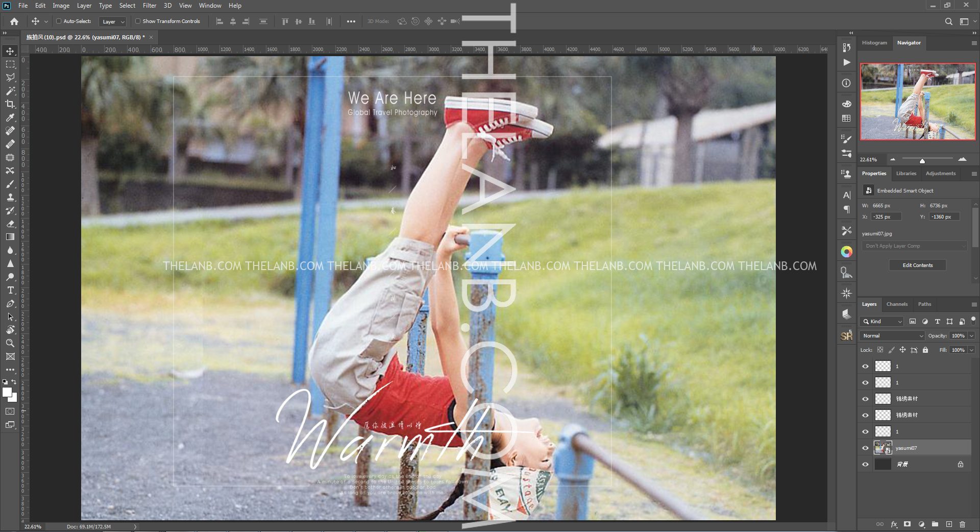Image resolution: width=980 pixels, height=532 pixels.
Task: Switch to the Histogram tab
Action: (x=874, y=43)
